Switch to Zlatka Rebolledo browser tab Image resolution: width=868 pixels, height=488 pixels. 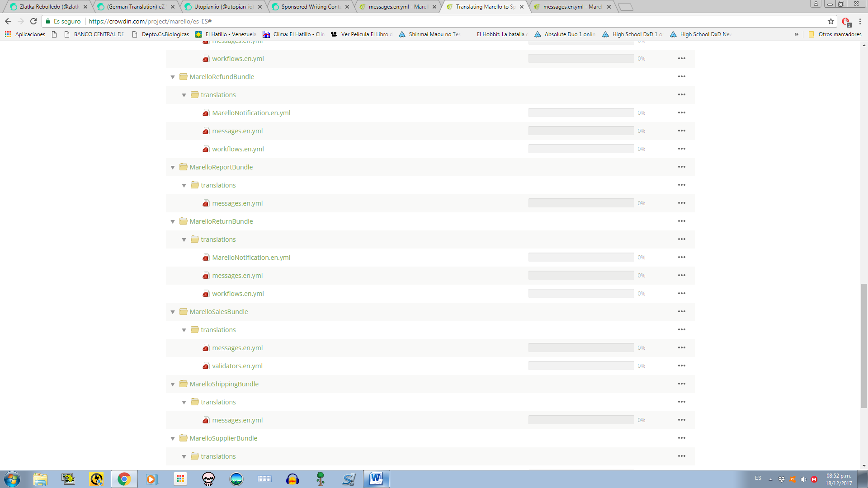click(49, 7)
